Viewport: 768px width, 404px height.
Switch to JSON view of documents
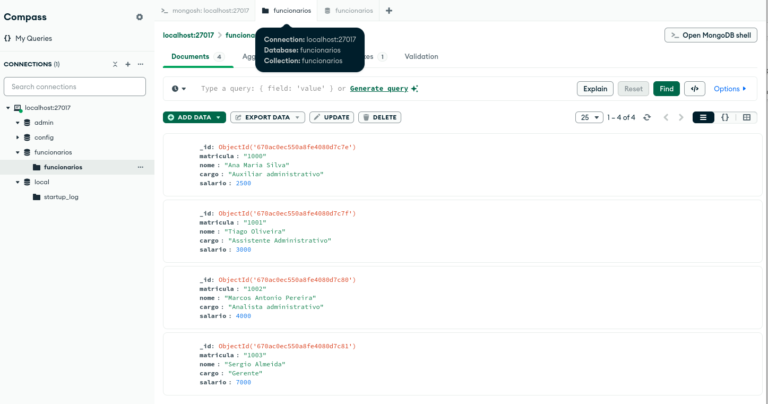coord(725,117)
